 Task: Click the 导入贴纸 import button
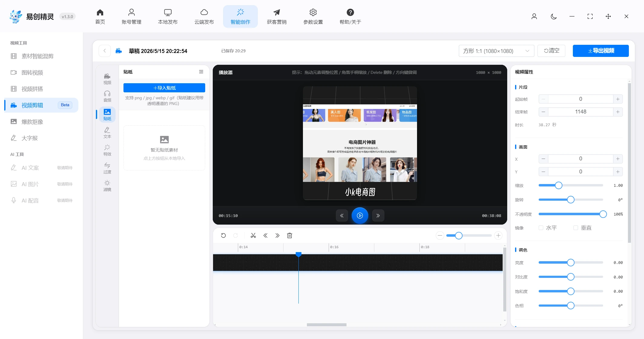(164, 88)
